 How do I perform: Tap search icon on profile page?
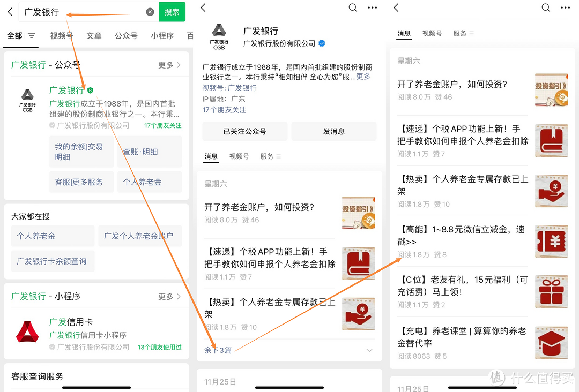353,7
